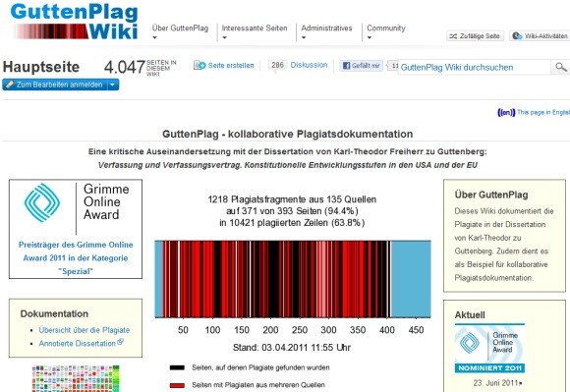Click the 23. Juni 2011 date text

[x=495, y=383]
